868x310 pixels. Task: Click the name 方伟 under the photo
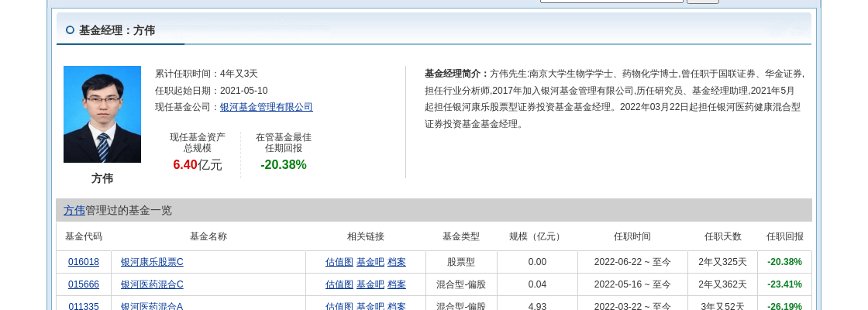tap(102, 178)
